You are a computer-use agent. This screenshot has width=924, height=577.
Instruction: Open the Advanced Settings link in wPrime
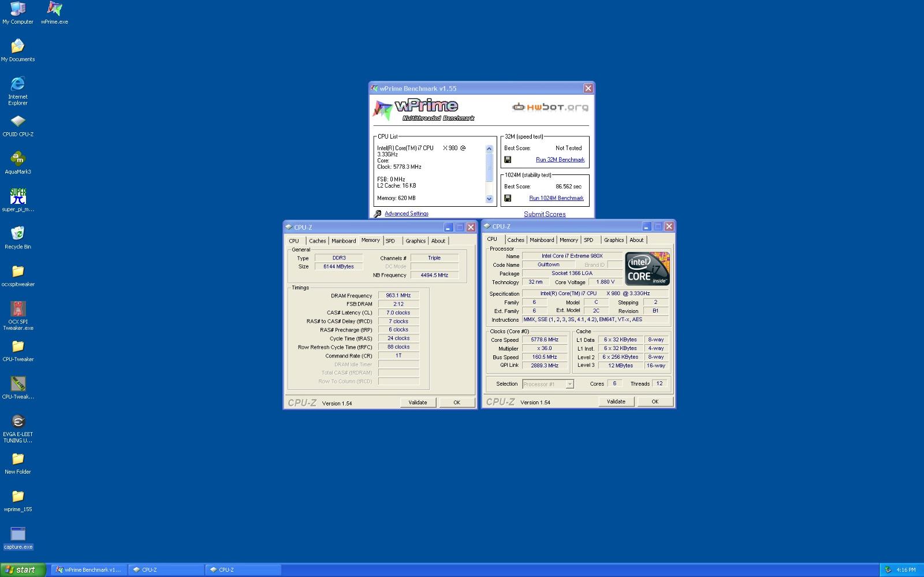[x=407, y=214]
